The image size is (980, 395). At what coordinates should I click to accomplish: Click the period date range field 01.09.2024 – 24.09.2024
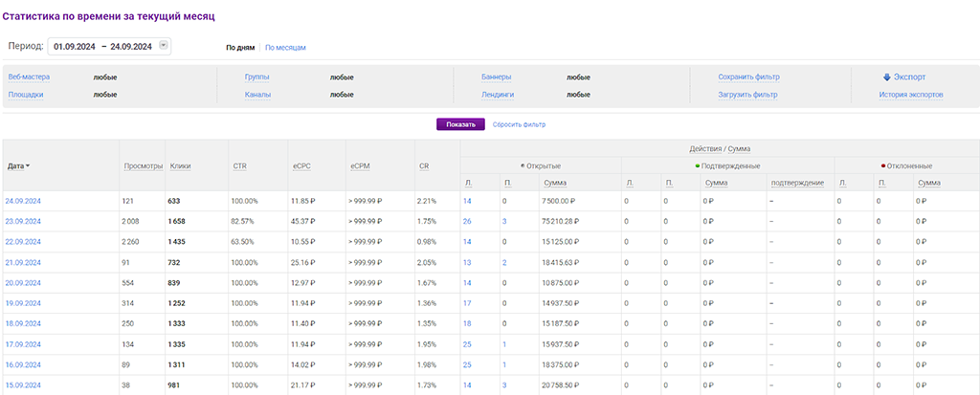[109, 46]
